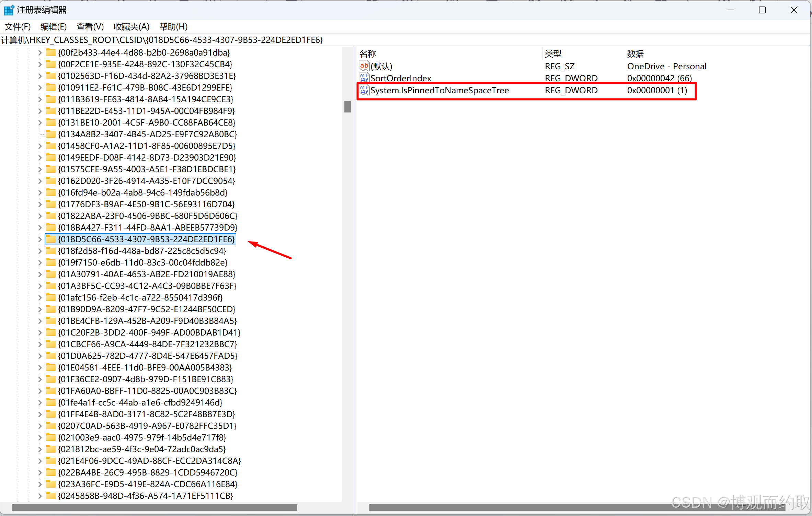Viewport: 812px width, 516px height.
Task: Click the (默认) string value icon
Action: [364, 66]
